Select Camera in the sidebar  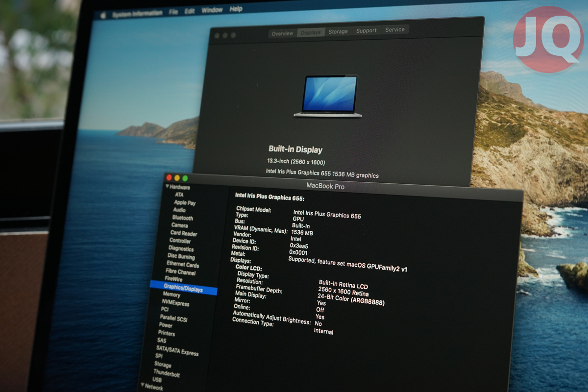(x=179, y=225)
